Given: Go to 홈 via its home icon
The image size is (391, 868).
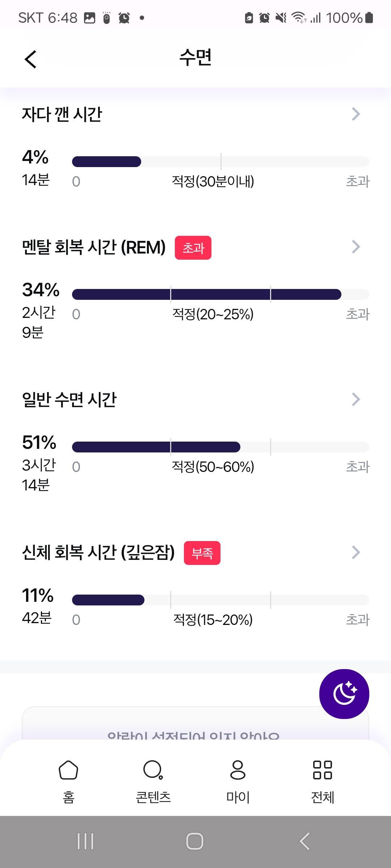Looking at the screenshot, I should [68, 770].
